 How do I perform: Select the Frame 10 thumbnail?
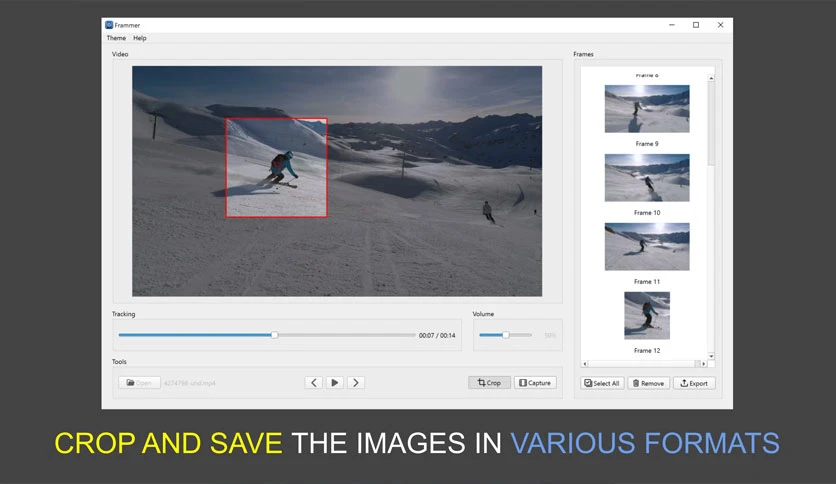coord(647,178)
